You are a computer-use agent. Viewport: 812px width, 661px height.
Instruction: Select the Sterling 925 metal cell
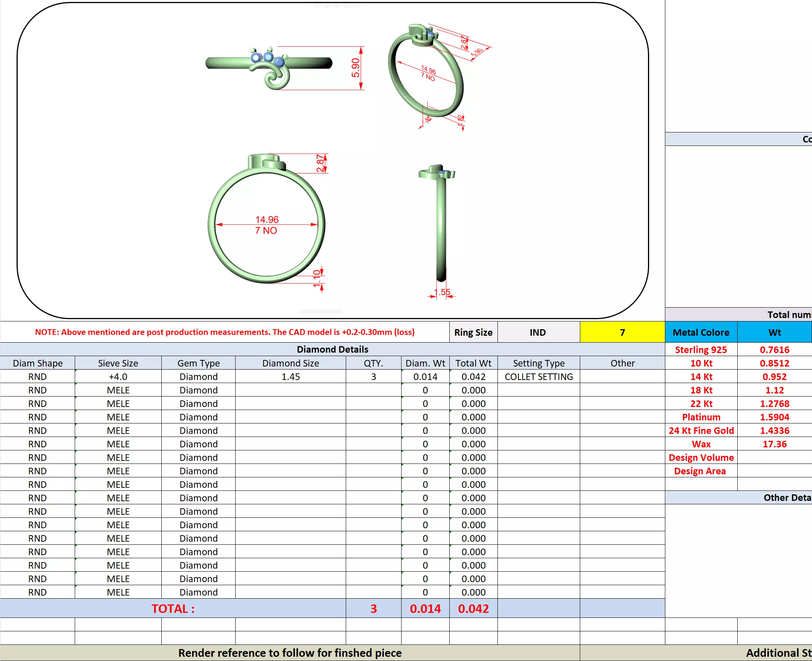[x=701, y=350]
